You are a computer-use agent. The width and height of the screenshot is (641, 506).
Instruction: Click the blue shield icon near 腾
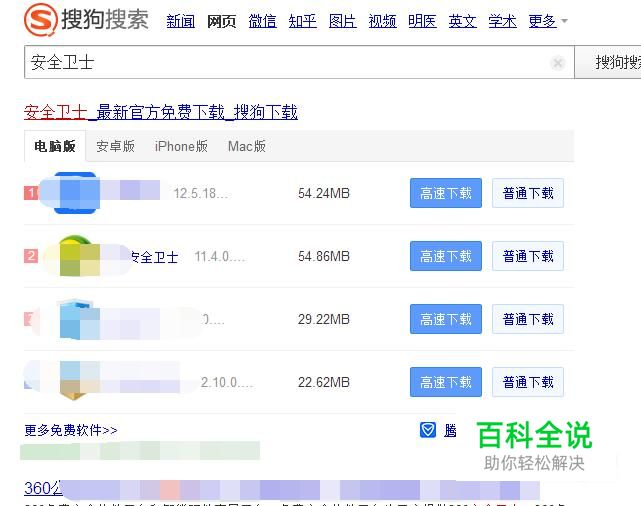(428, 430)
